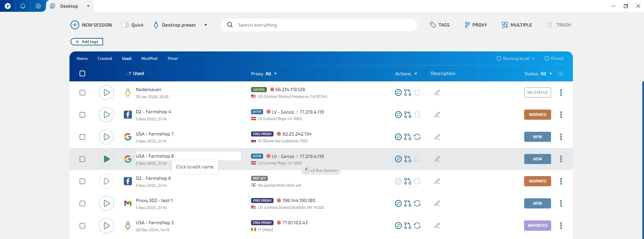Switch sorting to the Modified tab

(x=149, y=58)
